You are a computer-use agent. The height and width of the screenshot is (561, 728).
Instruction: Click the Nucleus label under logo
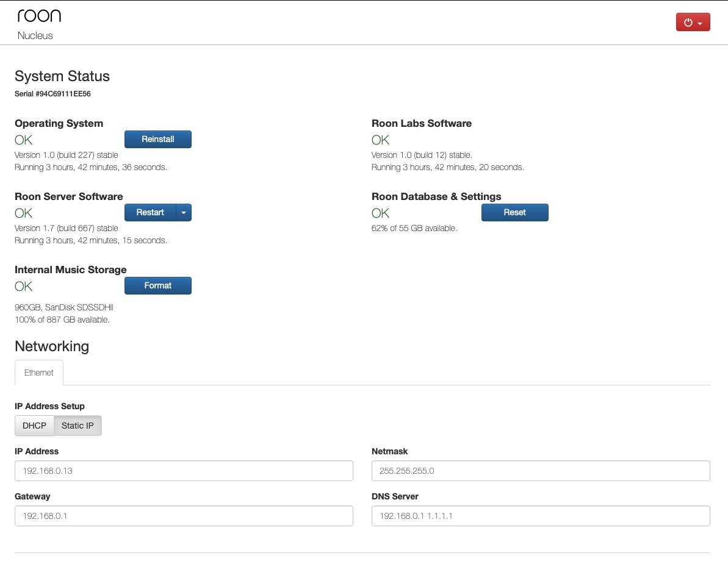click(35, 36)
